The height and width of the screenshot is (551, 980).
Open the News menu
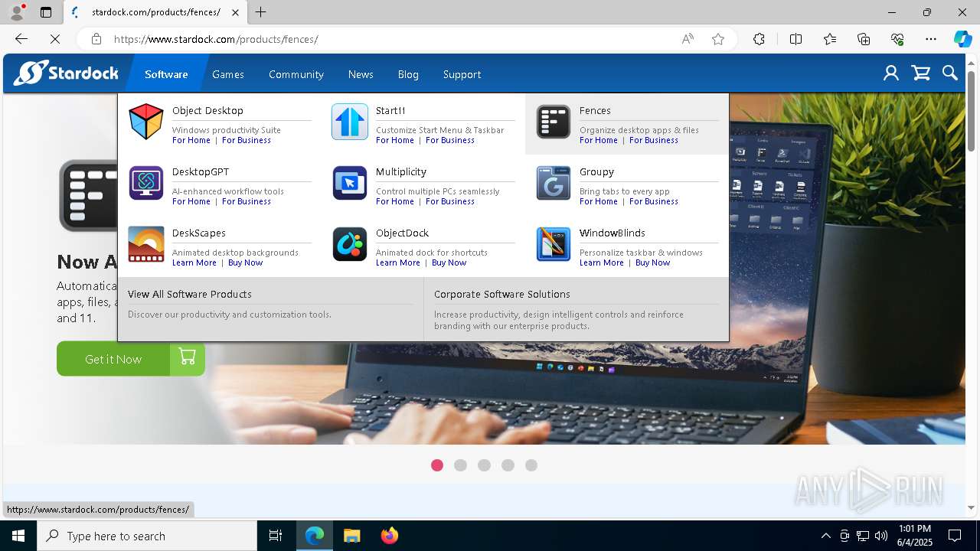coord(361,74)
